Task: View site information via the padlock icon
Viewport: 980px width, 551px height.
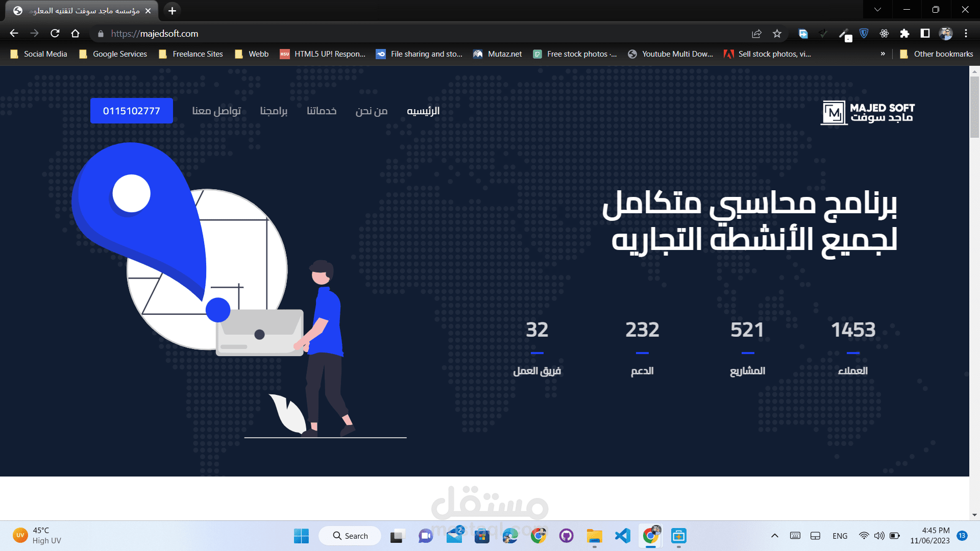Action: (101, 34)
